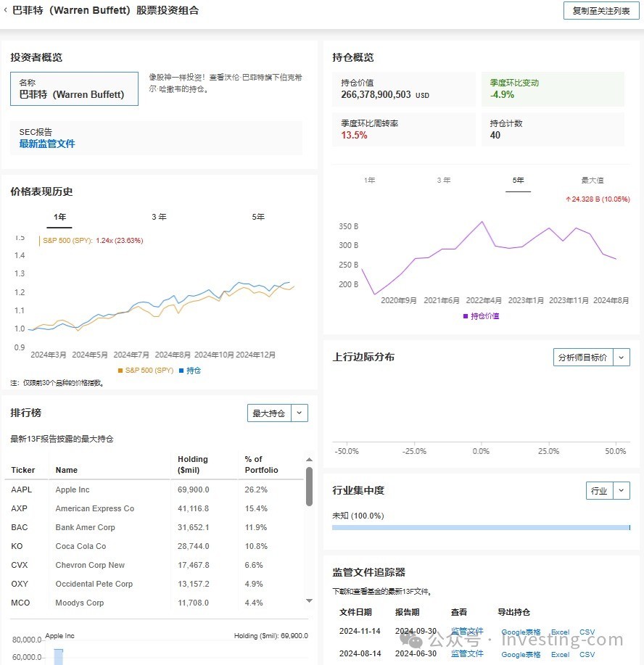The height and width of the screenshot is (665, 644).
Task: Click the 复制至关注列表 button
Action: tap(600, 11)
